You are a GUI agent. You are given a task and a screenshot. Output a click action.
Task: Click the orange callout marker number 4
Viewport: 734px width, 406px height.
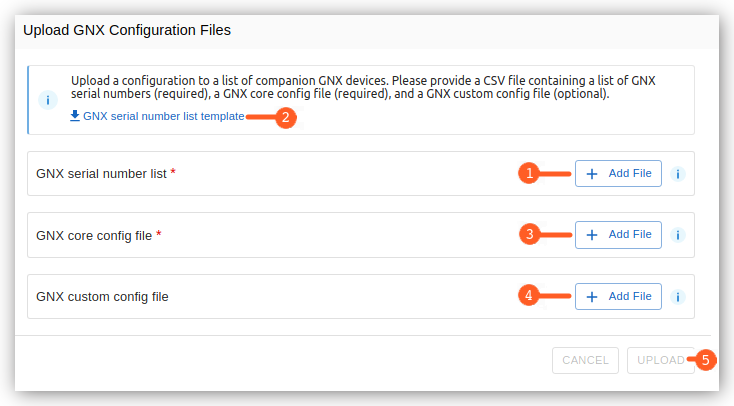[x=528, y=295]
